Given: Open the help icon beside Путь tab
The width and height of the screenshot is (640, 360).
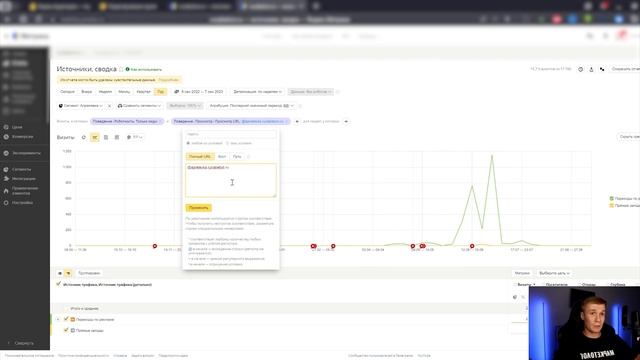Looking at the screenshot, I should pyautogui.click(x=248, y=157).
